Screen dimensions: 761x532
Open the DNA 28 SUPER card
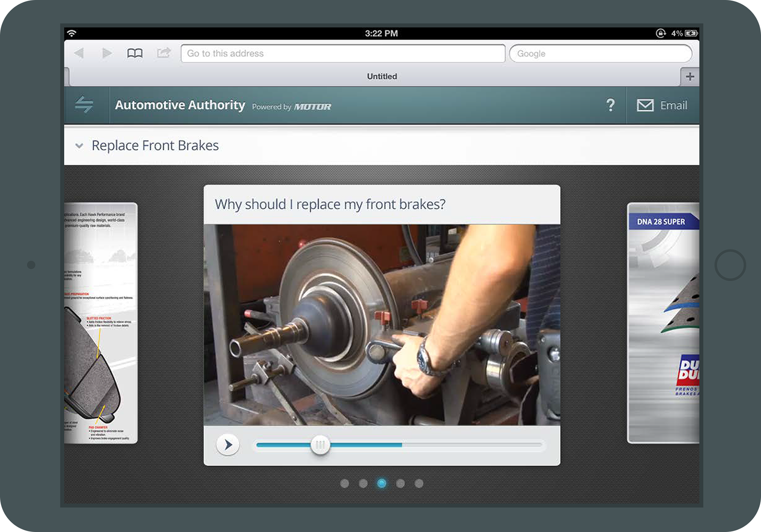pyautogui.click(x=663, y=323)
